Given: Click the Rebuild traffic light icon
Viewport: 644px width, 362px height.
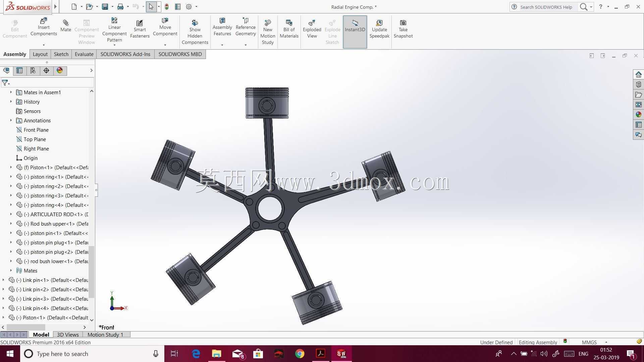Looking at the screenshot, I should click(x=167, y=7).
